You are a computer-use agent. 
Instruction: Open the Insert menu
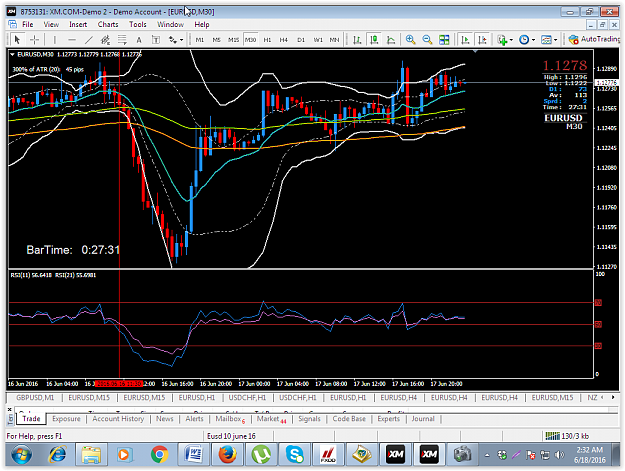[78, 24]
